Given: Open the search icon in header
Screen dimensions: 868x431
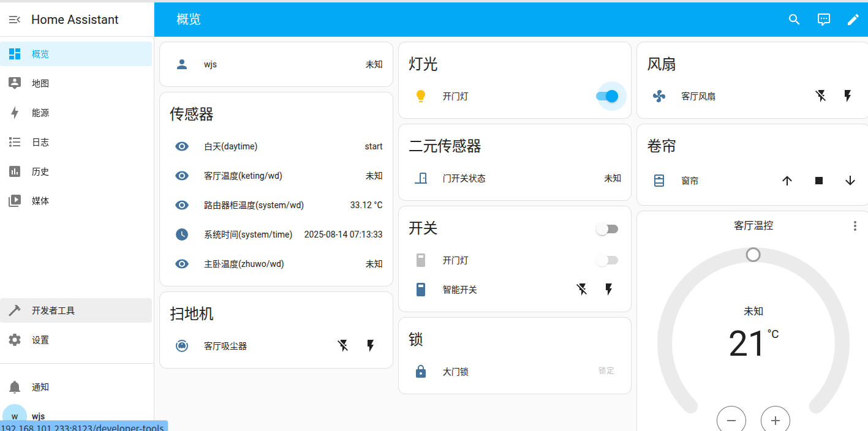Looking at the screenshot, I should click(794, 20).
